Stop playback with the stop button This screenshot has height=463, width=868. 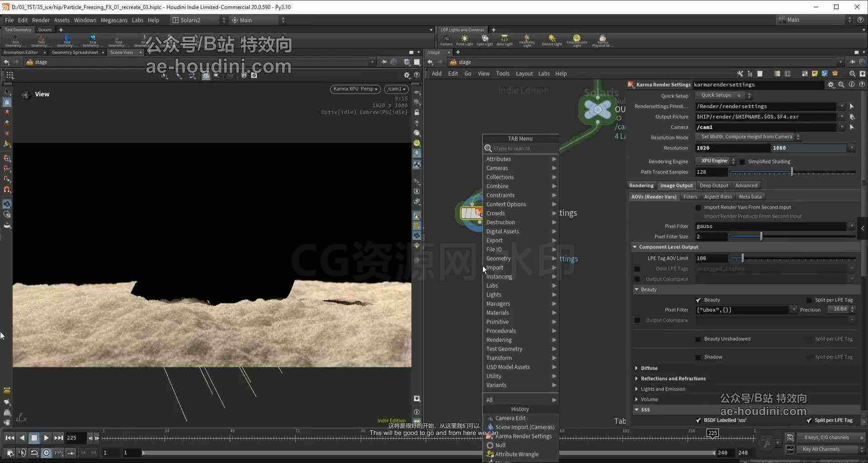[34, 438]
